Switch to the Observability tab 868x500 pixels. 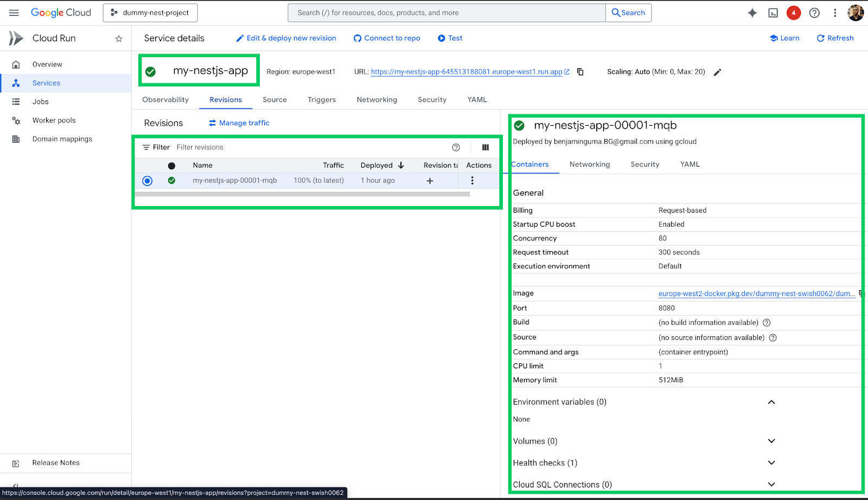pyautogui.click(x=165, y=100)
